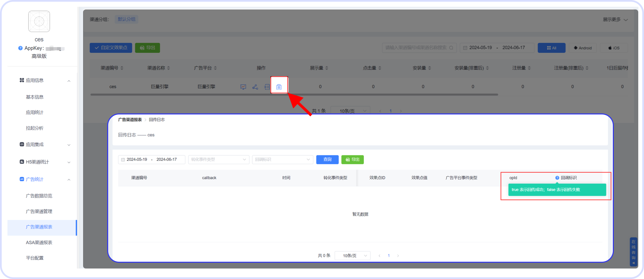644x279 pixels.
Task: Click the 导出 button in the 回传日志 panel
Action: point(352,159)
